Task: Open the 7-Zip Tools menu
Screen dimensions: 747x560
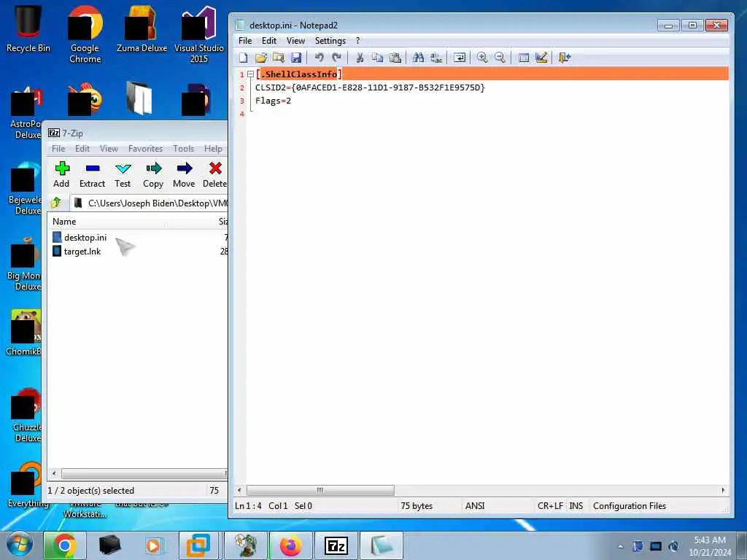Action: tap(183, 149)
